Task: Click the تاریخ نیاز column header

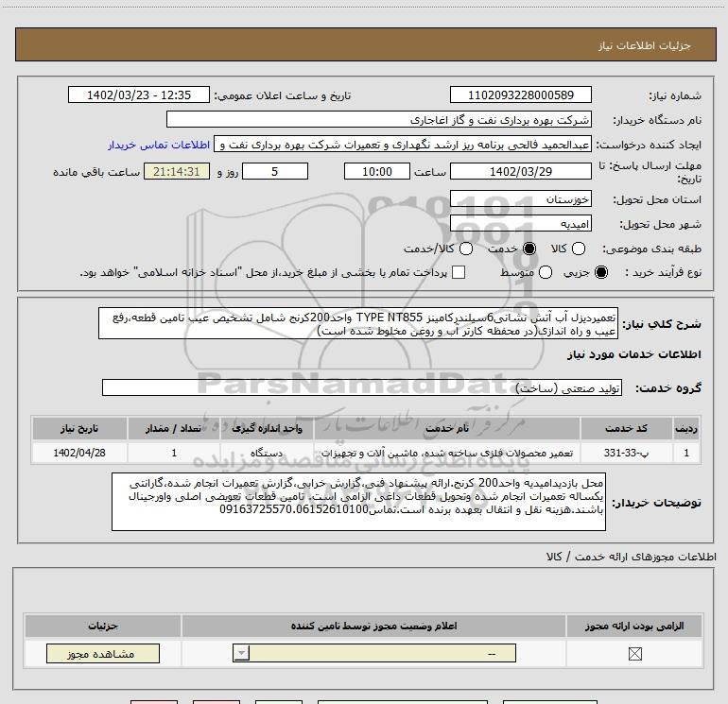Action: coord(79,428)
